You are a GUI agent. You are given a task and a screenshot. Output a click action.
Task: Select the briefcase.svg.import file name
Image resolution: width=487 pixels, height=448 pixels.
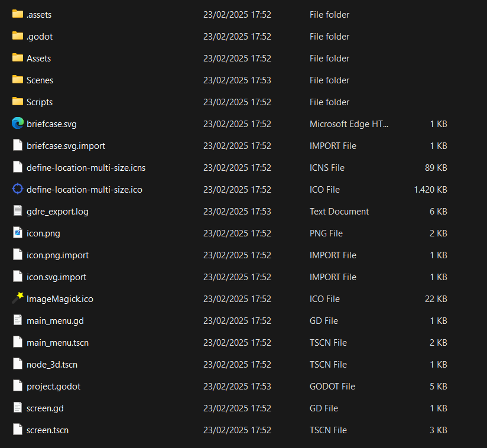[66, 145]
